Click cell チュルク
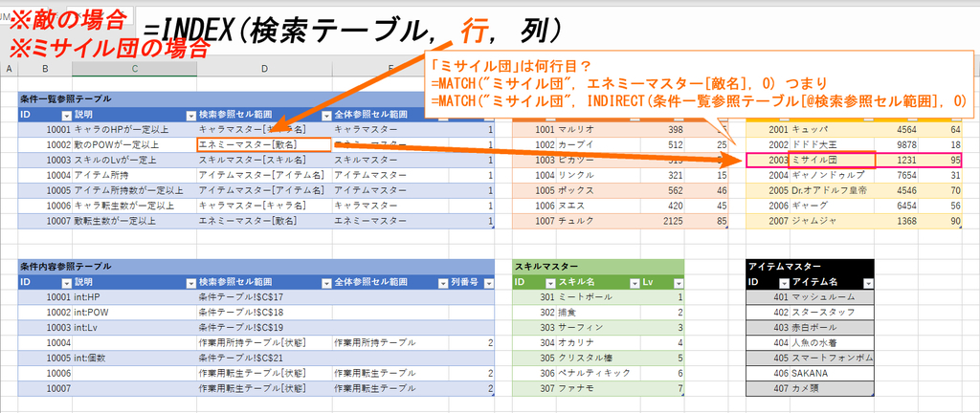Screen dimensions: 980x413 597,221
